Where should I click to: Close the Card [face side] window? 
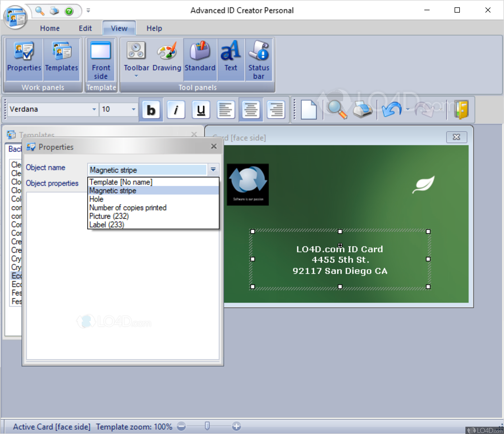point(457,137)
